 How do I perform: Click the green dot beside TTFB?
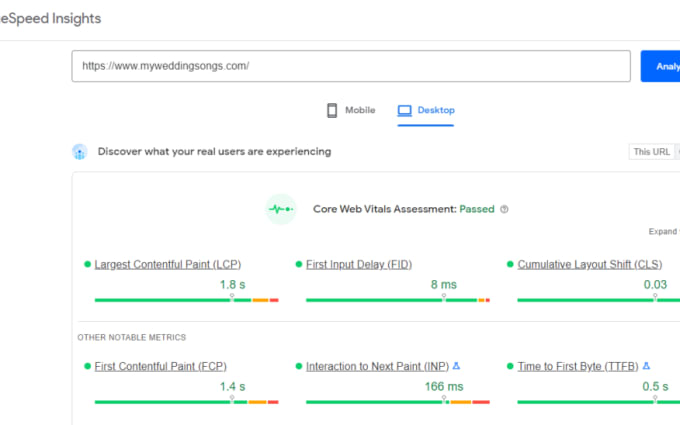tap(510, 366)
